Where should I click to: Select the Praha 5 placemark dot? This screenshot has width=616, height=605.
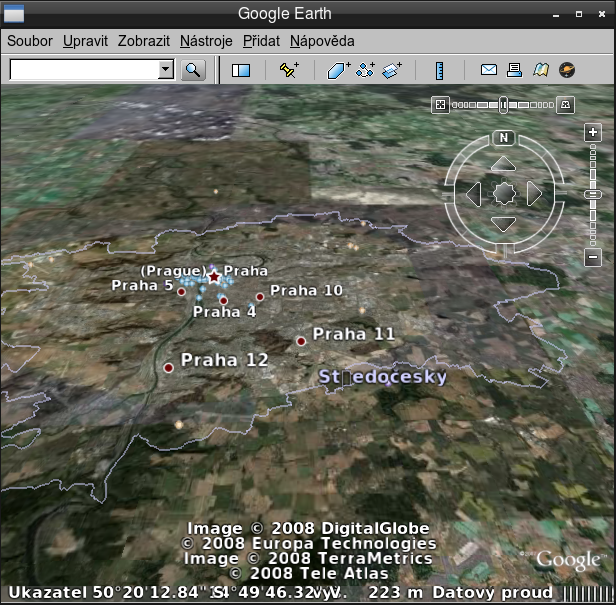181,292
